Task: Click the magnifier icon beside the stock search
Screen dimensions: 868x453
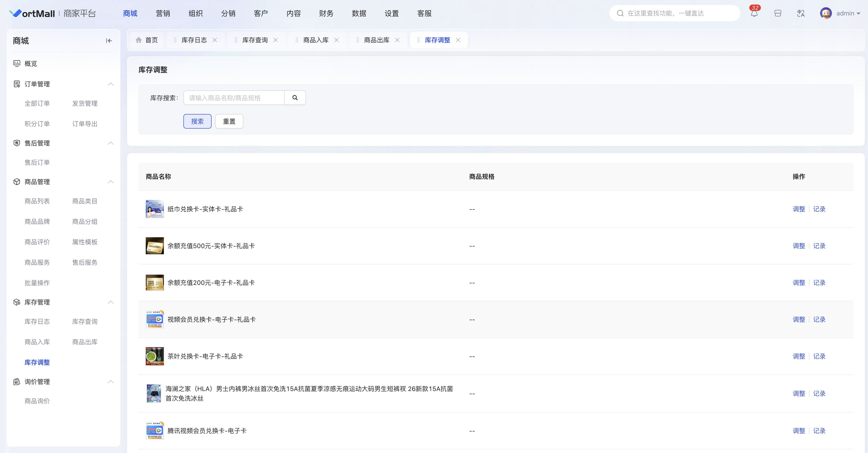Action: (295, 98)
